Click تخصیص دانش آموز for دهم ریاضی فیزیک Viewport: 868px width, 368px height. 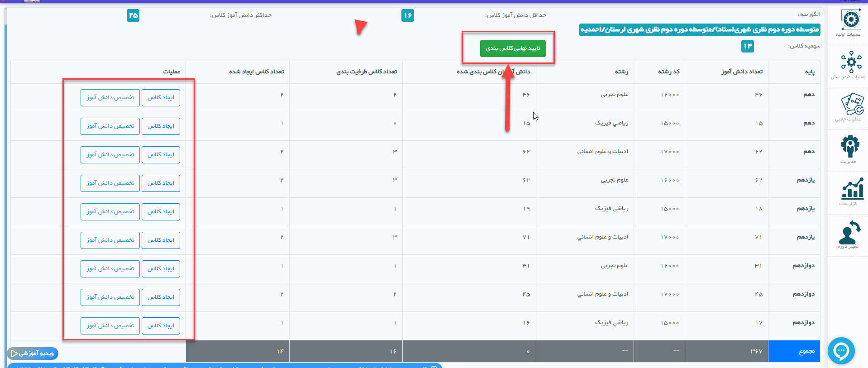pyautogui.click(x=110, y=126)
